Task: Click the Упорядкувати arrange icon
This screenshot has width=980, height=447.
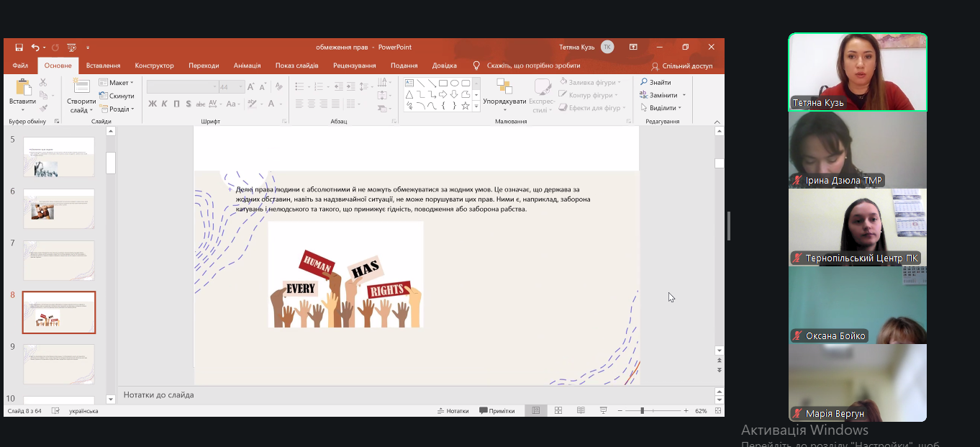Action: (504, 88)
